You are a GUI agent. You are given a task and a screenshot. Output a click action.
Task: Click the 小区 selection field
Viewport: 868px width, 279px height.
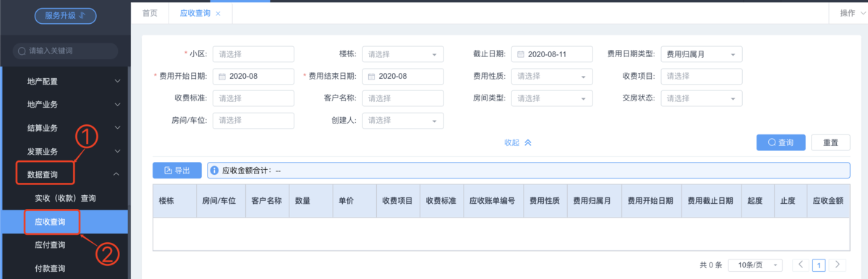tap(253, 54)
